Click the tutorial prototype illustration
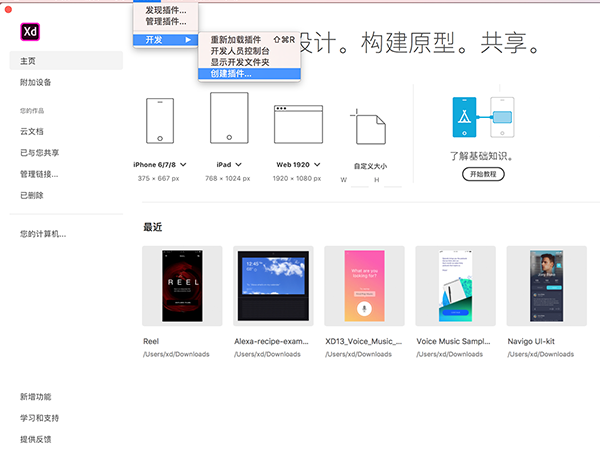 (x=484, y=119)
